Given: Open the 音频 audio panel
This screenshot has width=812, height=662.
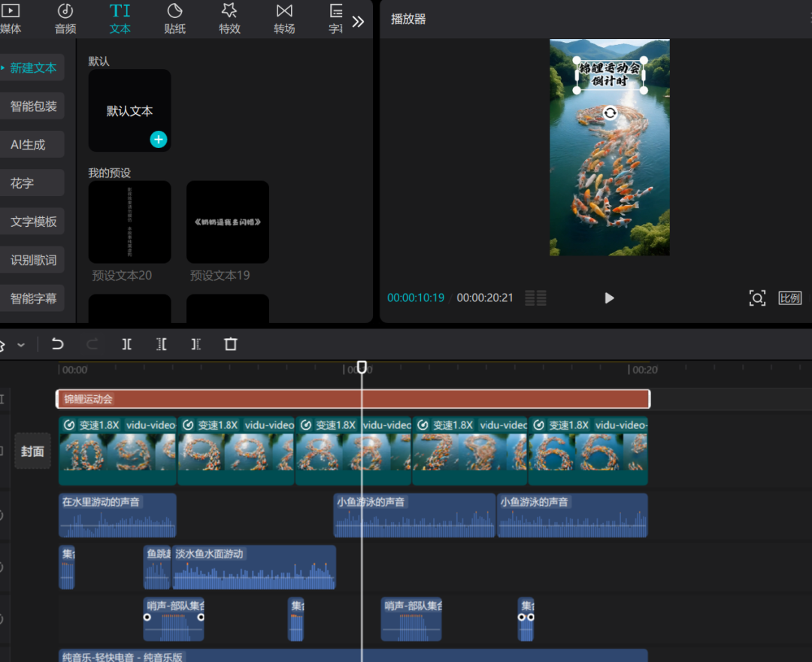Looking at the screenshot, I should tap(65, 19).
